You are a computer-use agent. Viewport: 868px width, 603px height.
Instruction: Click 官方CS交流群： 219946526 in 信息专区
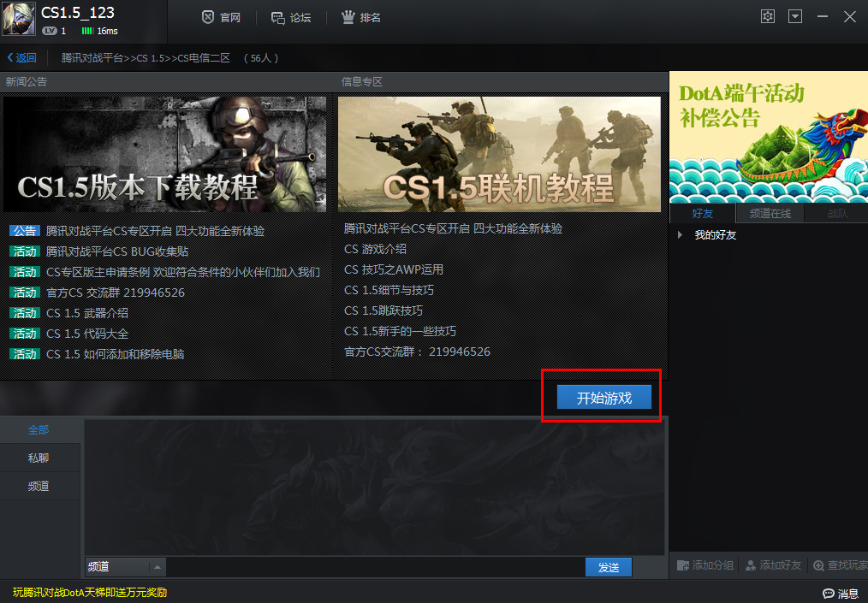pyautogui.click(x=418, y=352)
